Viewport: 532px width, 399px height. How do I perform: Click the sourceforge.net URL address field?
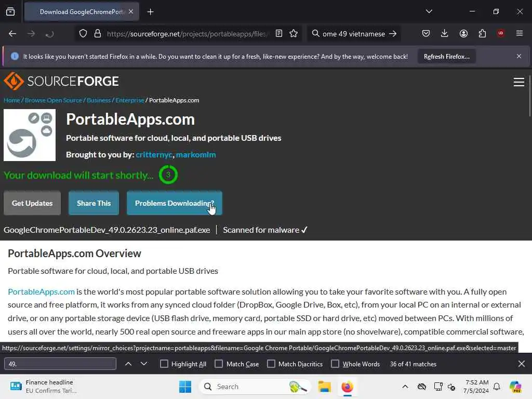tap(188, 34)
